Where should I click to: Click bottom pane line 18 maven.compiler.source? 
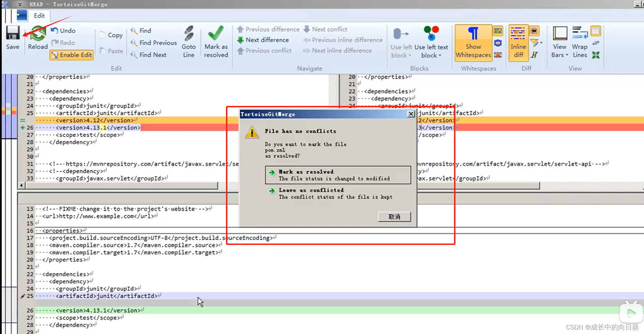(x=129, y=245)
